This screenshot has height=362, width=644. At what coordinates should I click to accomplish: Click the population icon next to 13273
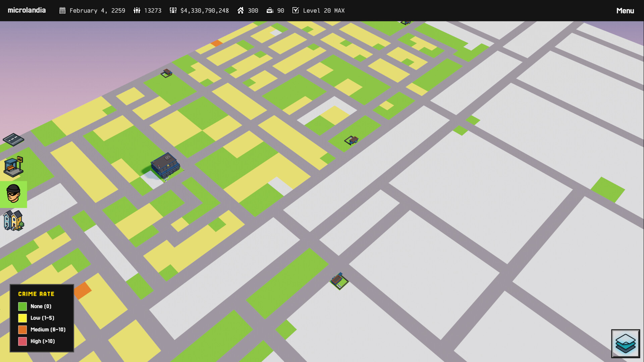coord(137,10)
